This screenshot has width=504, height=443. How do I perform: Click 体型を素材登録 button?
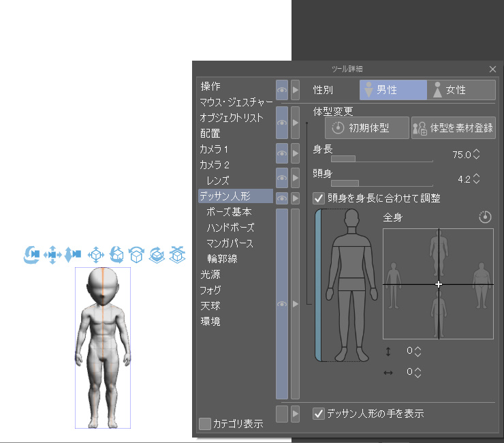tap(454, 127)
